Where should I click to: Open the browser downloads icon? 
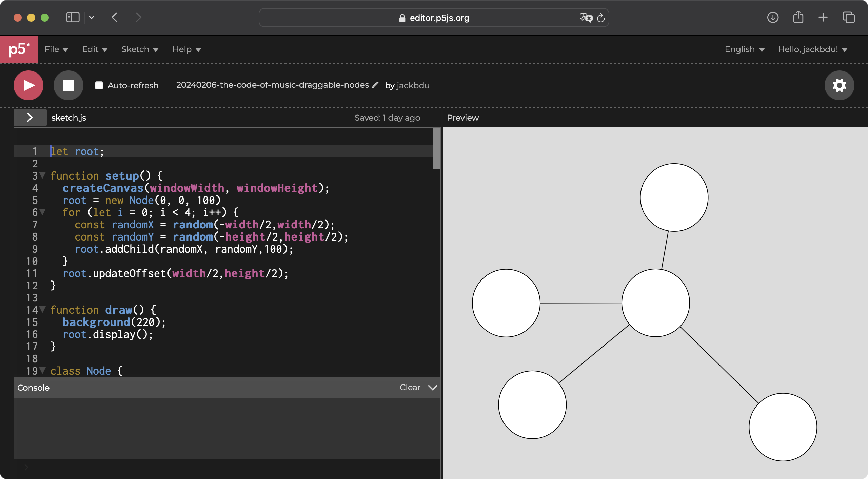click(773, 17)
